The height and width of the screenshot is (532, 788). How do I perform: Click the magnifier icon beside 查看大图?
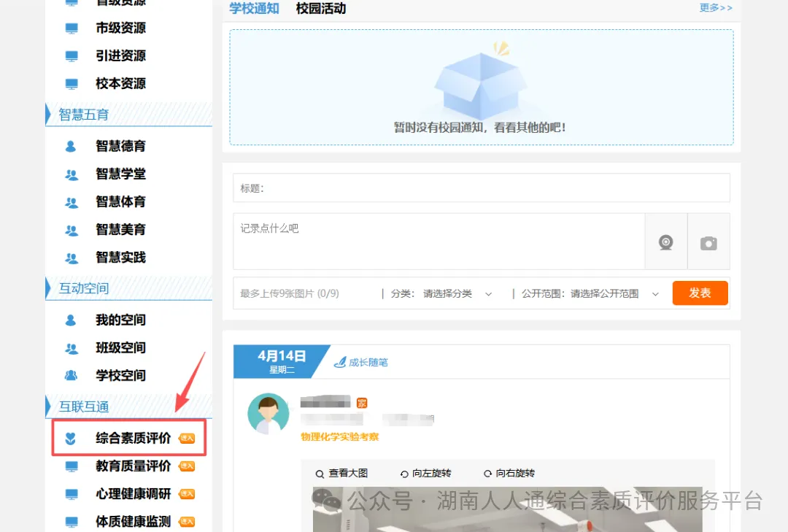point(319,473)
